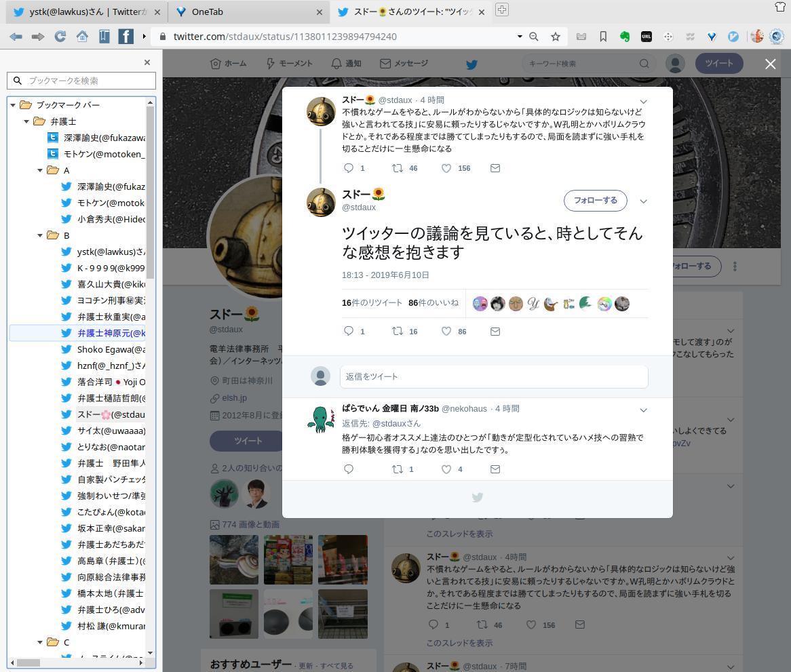Open the browser home icon
Image resolution: width=791 pixels, height=672 pixels.
(82, 37)
